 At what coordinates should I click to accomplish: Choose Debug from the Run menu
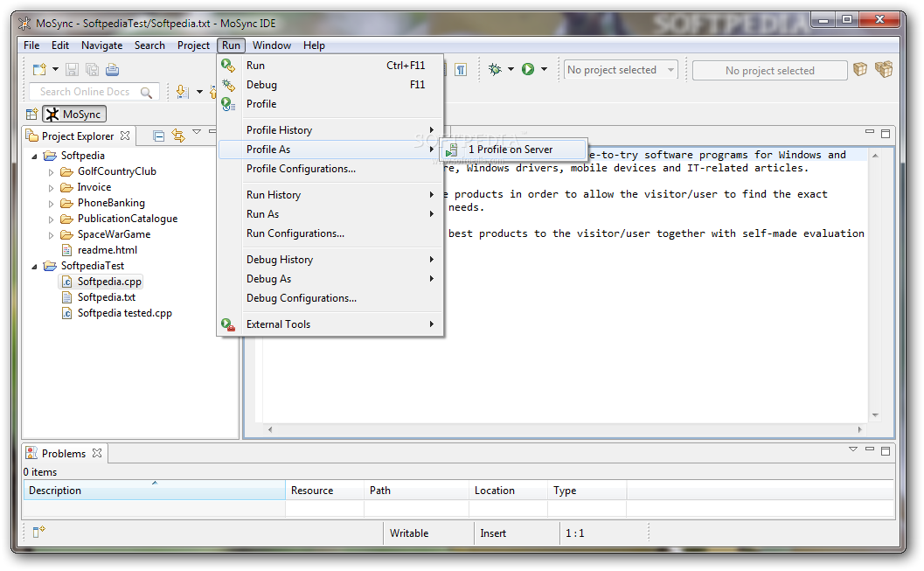pyautogui.click(x=330, y=85)
